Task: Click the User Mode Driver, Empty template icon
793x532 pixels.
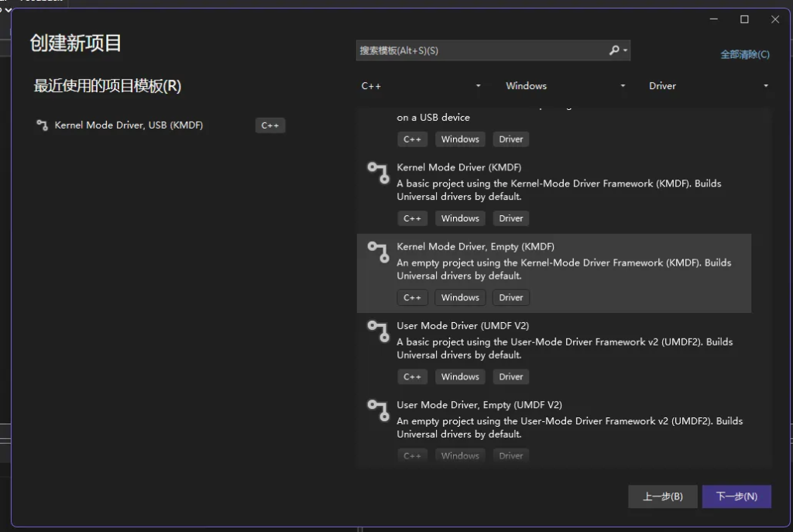Action: [378, 411]
